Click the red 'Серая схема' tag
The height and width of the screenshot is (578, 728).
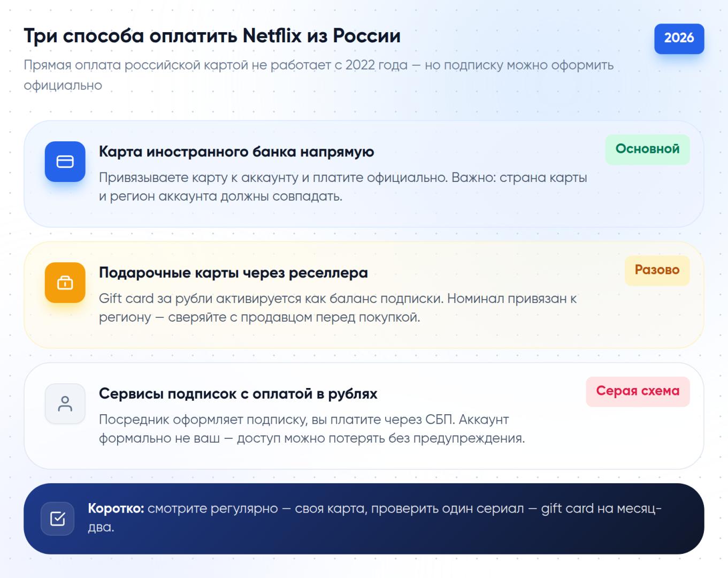(638, 391)
